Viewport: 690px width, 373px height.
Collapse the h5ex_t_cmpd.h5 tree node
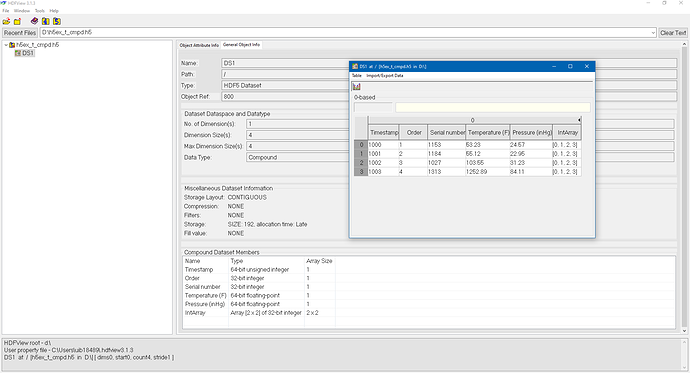point(6,45)
